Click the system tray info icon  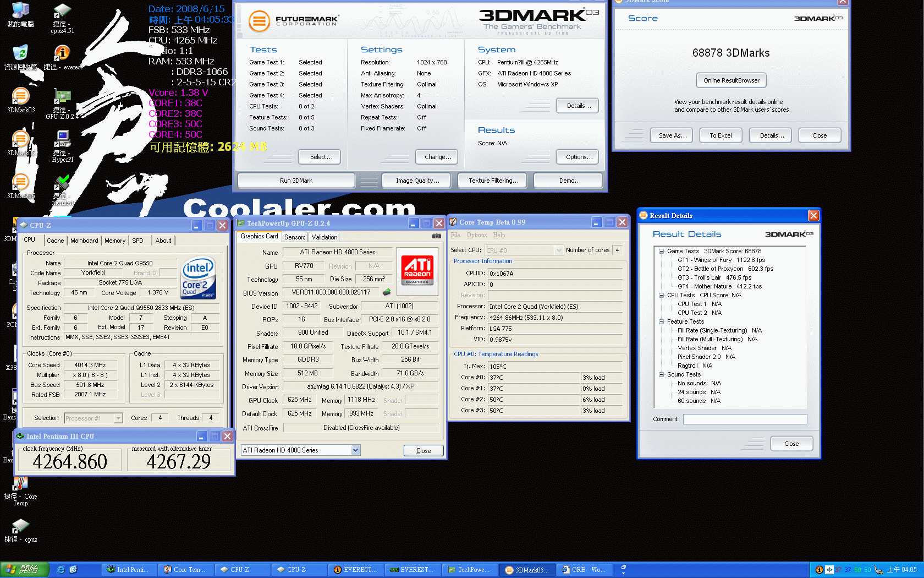click(820, 570)
